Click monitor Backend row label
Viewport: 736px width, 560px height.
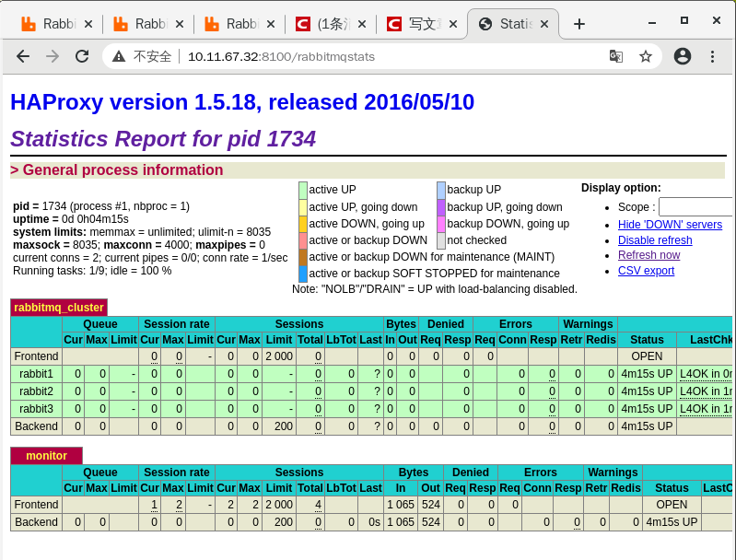[36, 522]
